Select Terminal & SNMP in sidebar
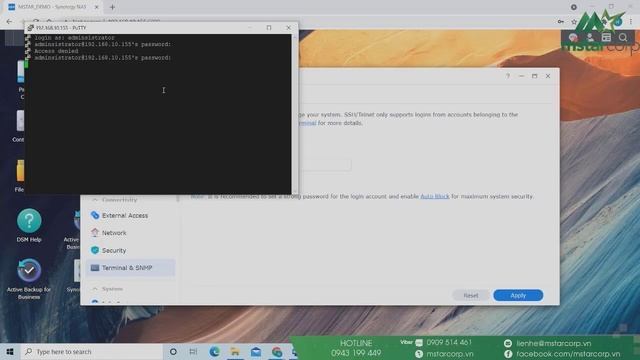 click(130, 268)
